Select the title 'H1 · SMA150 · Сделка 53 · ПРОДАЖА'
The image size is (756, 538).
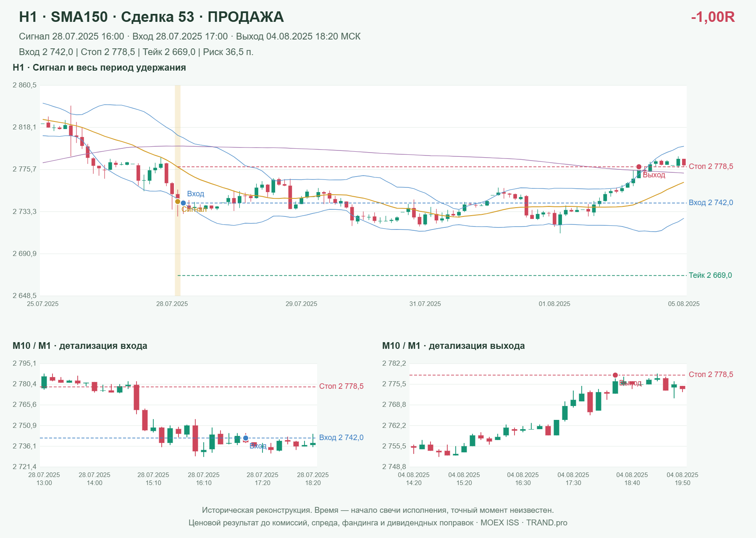click(151, 17)
